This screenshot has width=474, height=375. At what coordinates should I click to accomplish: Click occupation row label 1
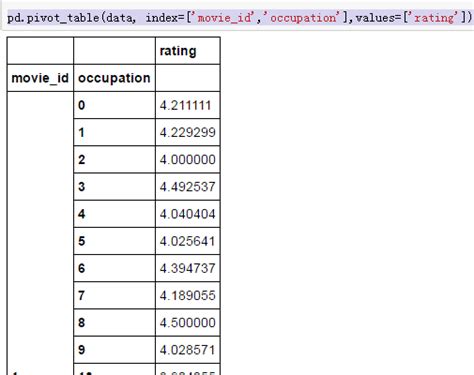tap(81, 132)
